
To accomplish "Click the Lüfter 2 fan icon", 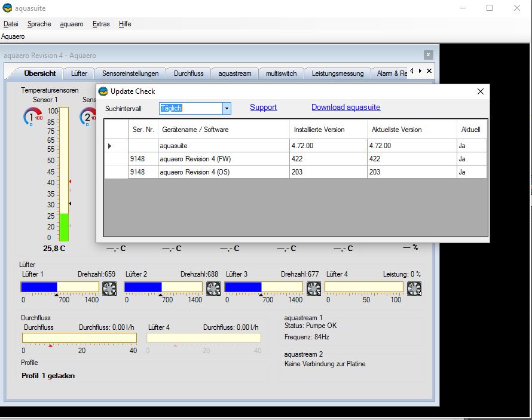I will point(213,289).
